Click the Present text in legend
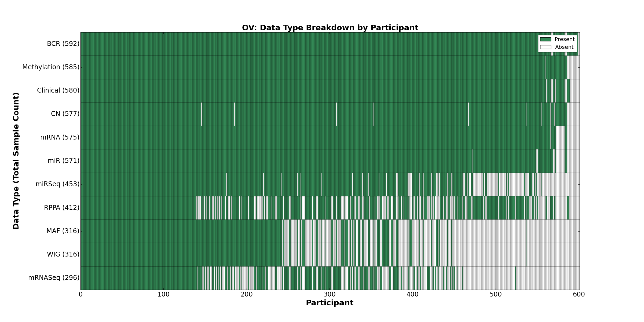The height and width of the screenshot is (322, 644). click(x=565, y=39)
